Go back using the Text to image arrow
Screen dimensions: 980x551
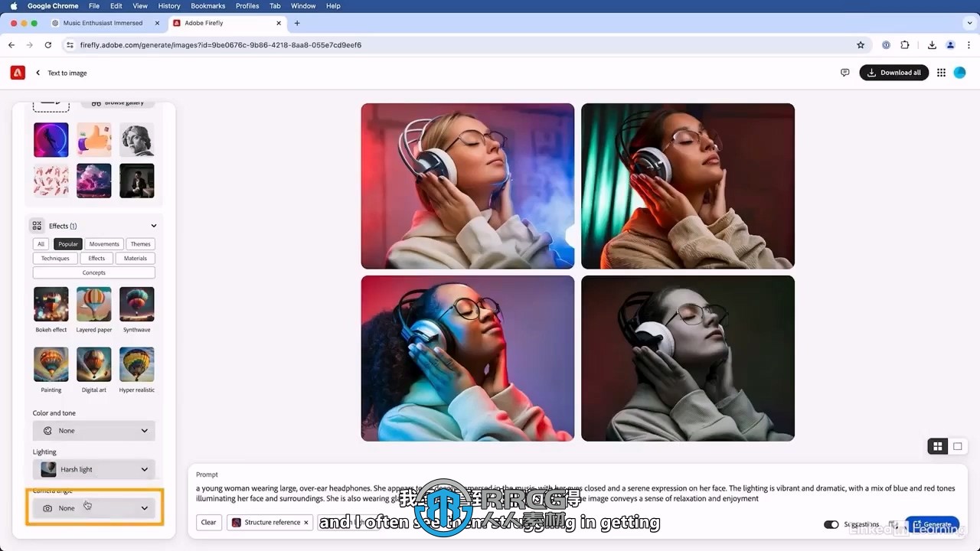38,73
